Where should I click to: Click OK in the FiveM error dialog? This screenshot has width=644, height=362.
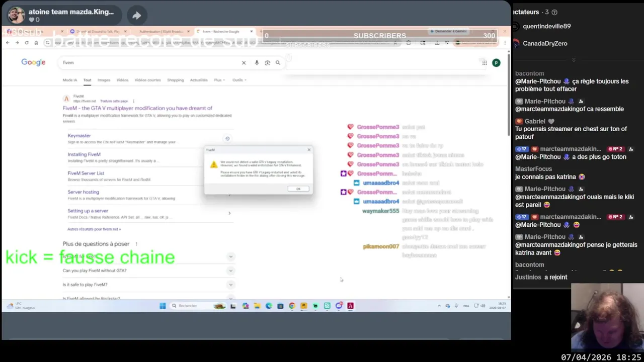[x=298, y=189]
